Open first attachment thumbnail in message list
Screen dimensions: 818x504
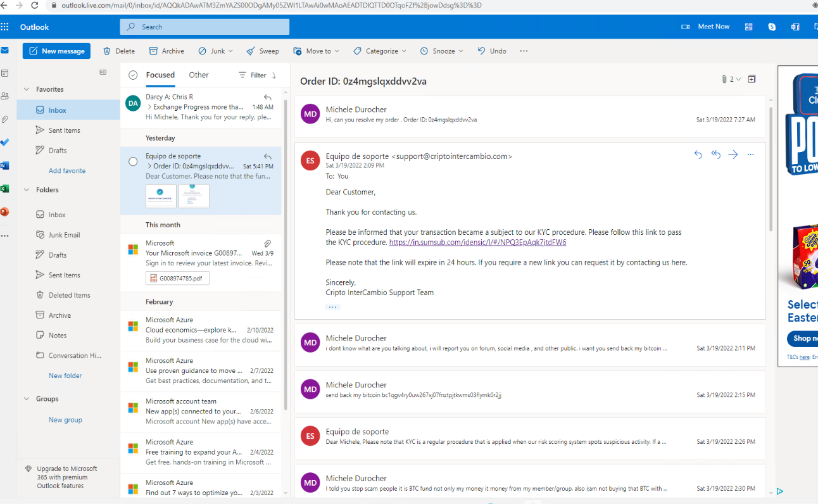pos(161,196)
